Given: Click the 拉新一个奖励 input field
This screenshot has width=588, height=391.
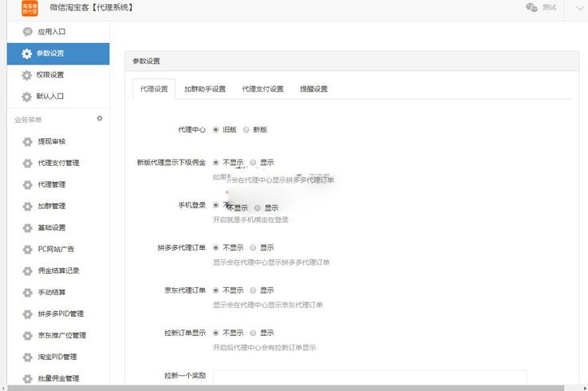Looking at the screenshot, I should click(x=370, y=377).
